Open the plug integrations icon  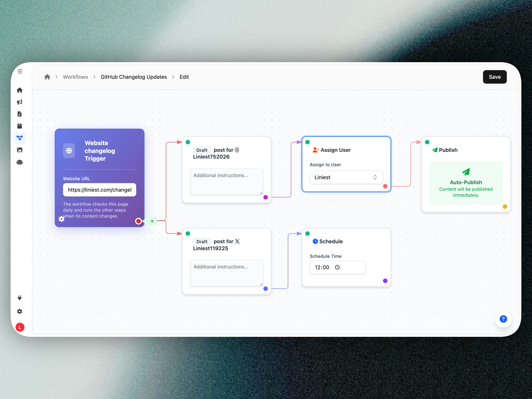(19, 298)
